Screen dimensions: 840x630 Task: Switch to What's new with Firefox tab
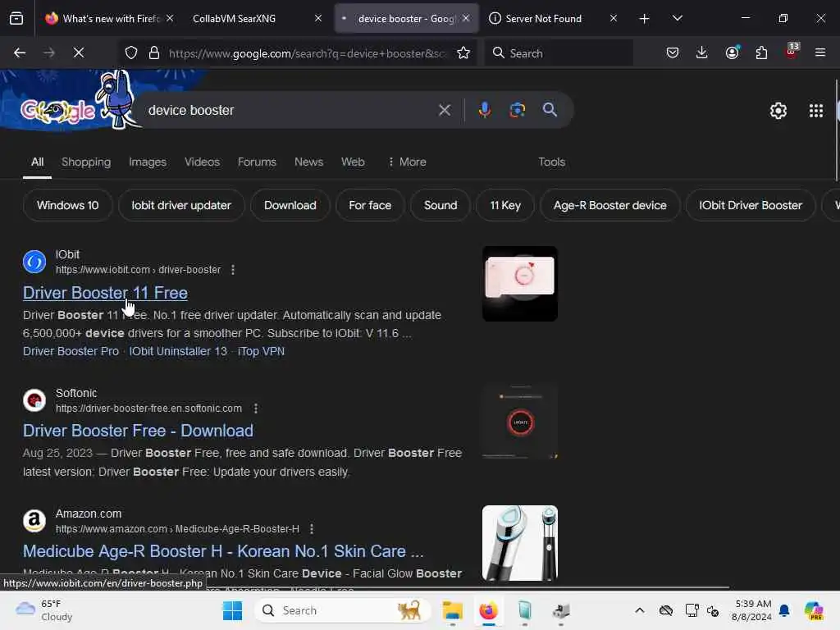pyautogui.click(x=110, y=19)
